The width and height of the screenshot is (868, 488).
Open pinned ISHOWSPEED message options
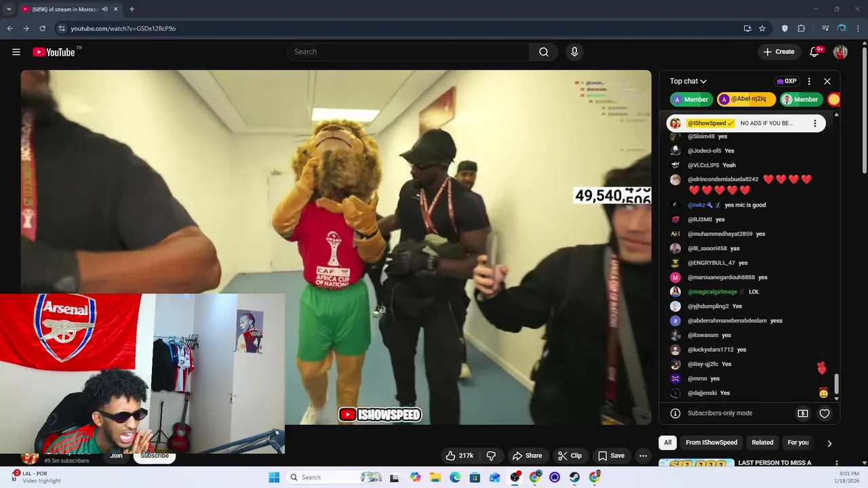click(815, 123)
